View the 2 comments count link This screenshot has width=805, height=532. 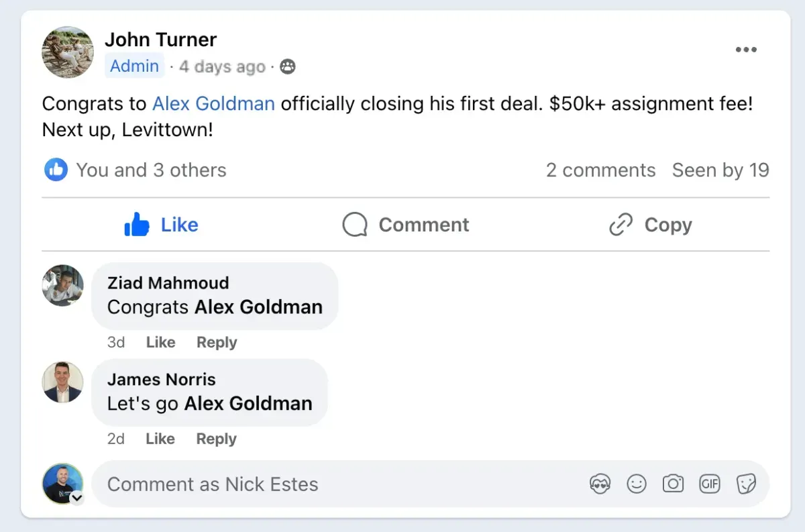pos(600,170)
